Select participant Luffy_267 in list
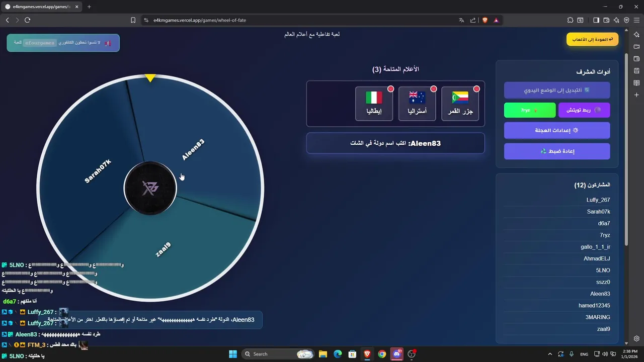Screen dimensions: 644x362 (557, 200)
